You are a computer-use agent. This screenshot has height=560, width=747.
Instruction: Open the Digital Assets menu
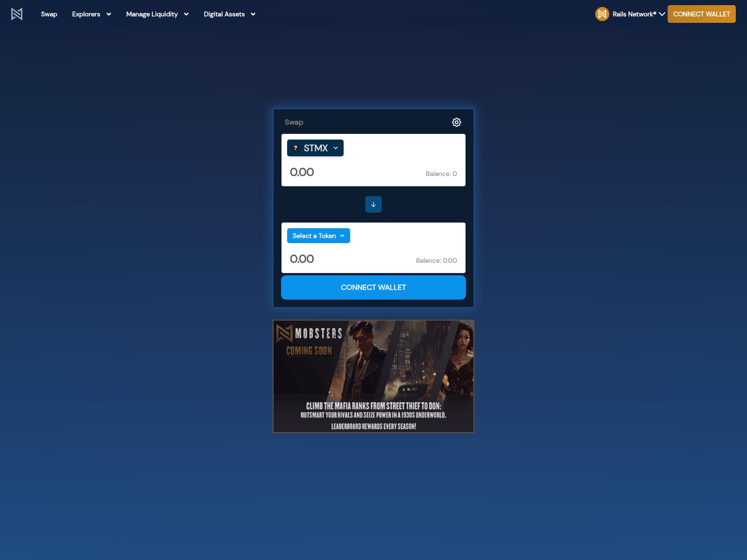coord(224,14)
